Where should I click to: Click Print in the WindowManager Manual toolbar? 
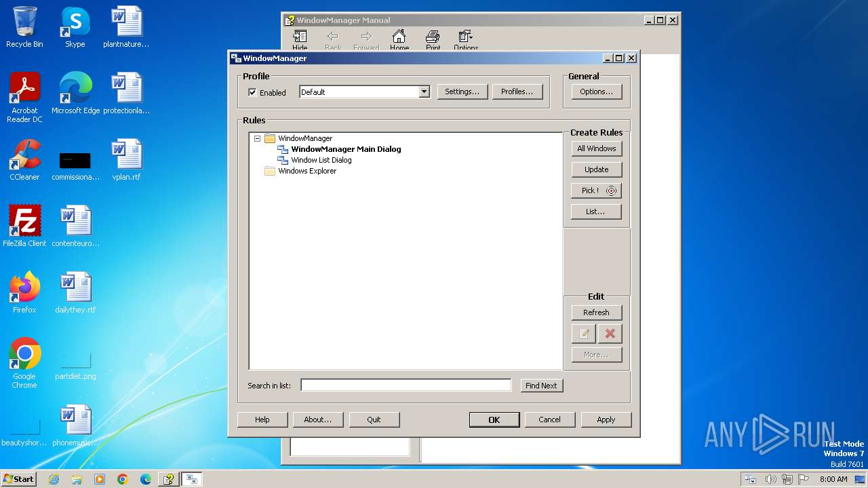click(433, 41)
